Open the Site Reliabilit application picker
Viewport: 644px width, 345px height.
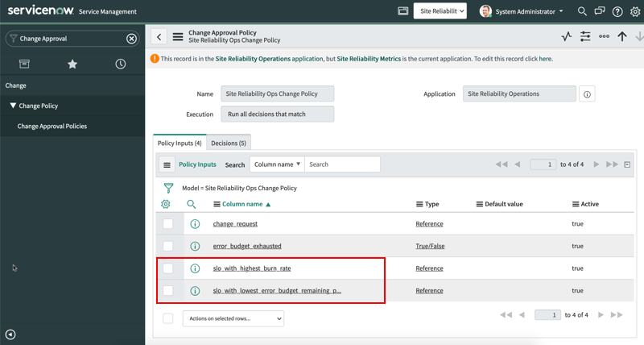(x=440, y=11)
